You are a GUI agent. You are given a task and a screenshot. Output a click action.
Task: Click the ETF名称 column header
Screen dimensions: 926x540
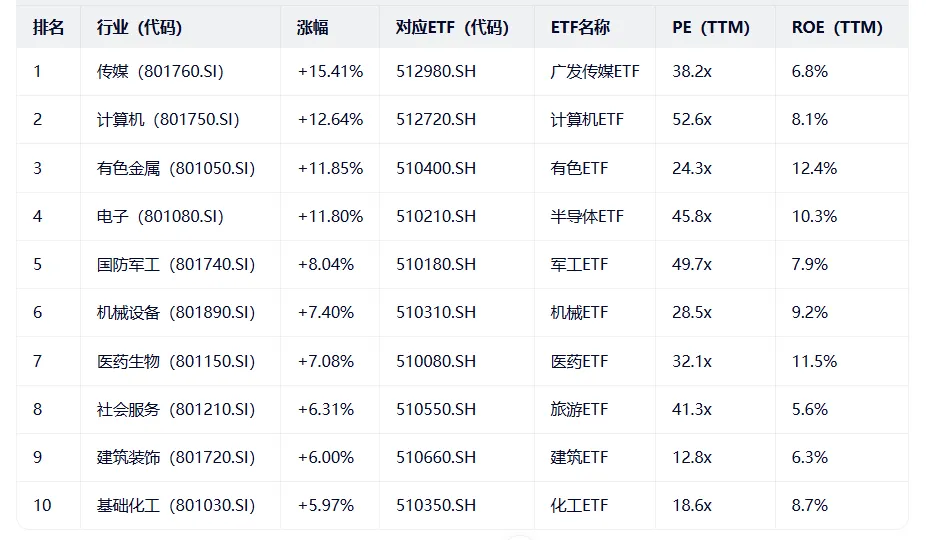580,28
